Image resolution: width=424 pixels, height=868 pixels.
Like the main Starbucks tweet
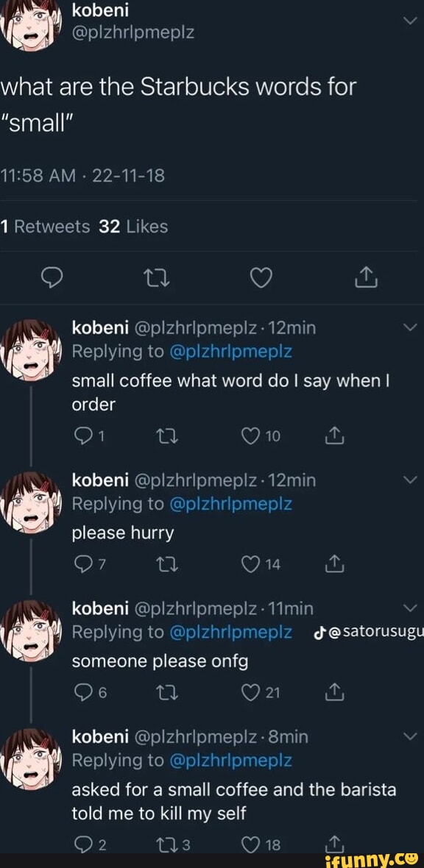point(261,277)
